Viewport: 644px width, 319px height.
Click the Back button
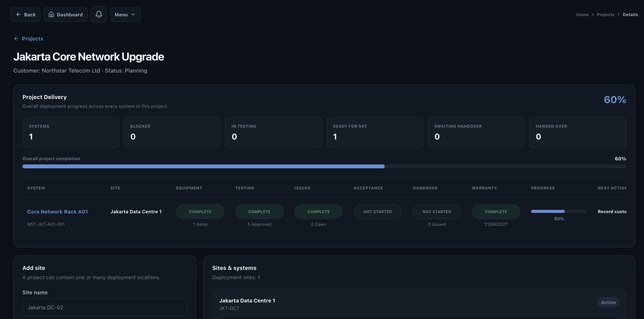pyautogui.click(x=25, y=14)
